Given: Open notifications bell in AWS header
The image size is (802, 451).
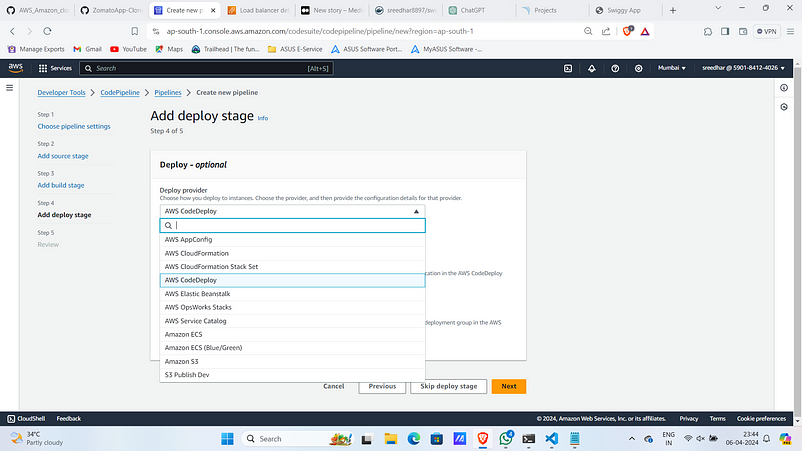Looking at the screenshot, I should point(592,68).
